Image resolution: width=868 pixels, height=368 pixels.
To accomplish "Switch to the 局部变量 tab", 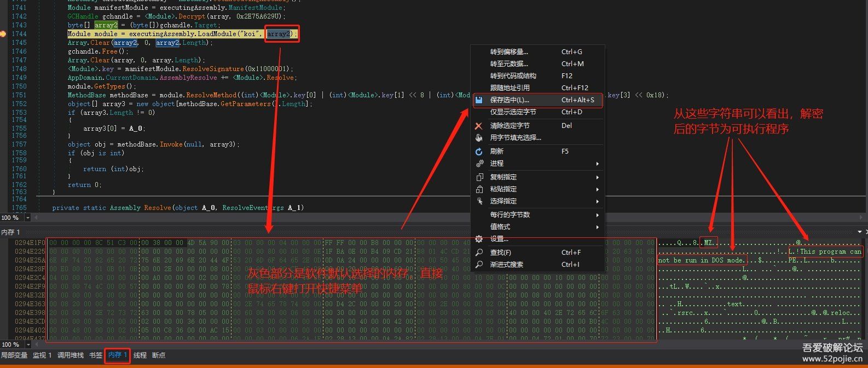I will click(14, 355).
